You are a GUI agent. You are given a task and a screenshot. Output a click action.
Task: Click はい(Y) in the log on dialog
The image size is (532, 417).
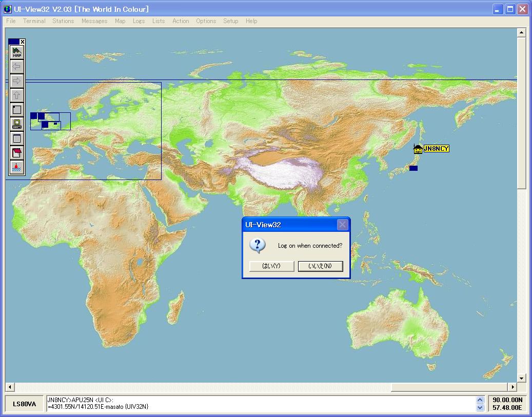[271, 266]
